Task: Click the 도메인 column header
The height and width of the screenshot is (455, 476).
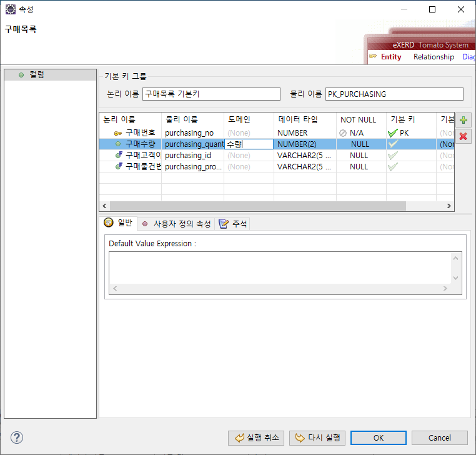Action: point(249,119)
